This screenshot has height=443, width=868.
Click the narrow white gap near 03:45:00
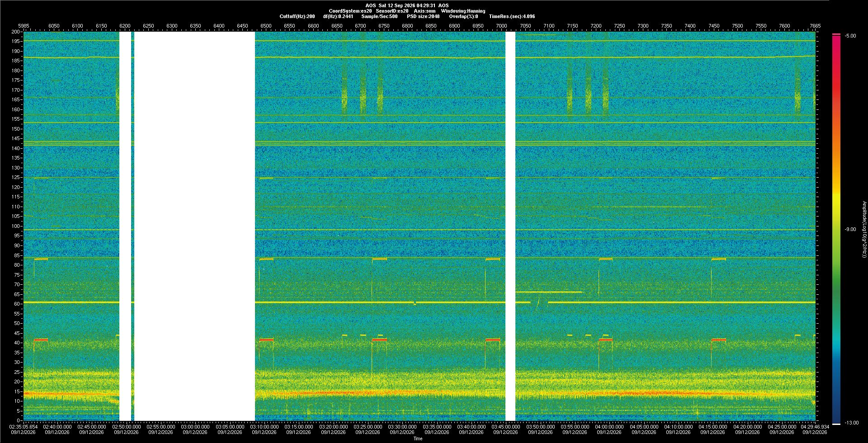pyautogui.click(x=510, y=226)
